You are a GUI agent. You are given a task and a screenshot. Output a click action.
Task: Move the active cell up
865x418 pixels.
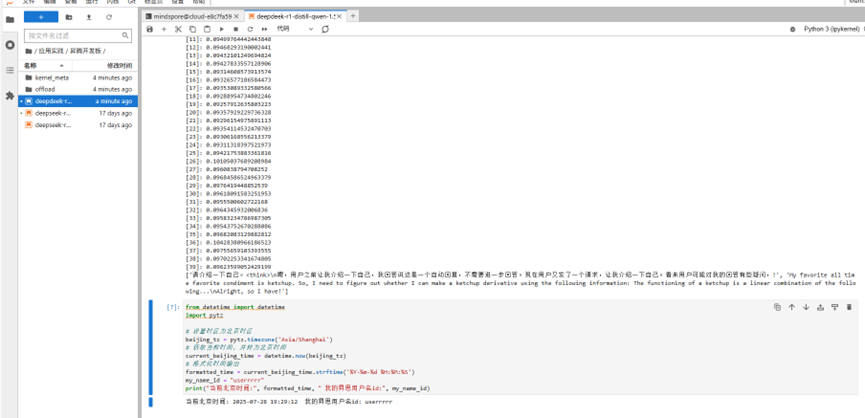(791, 307)
